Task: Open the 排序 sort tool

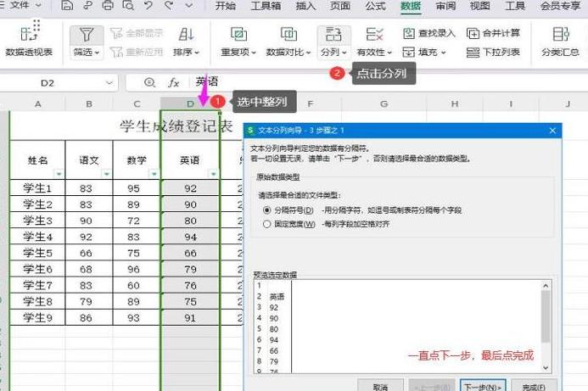Action: point(186,42)
